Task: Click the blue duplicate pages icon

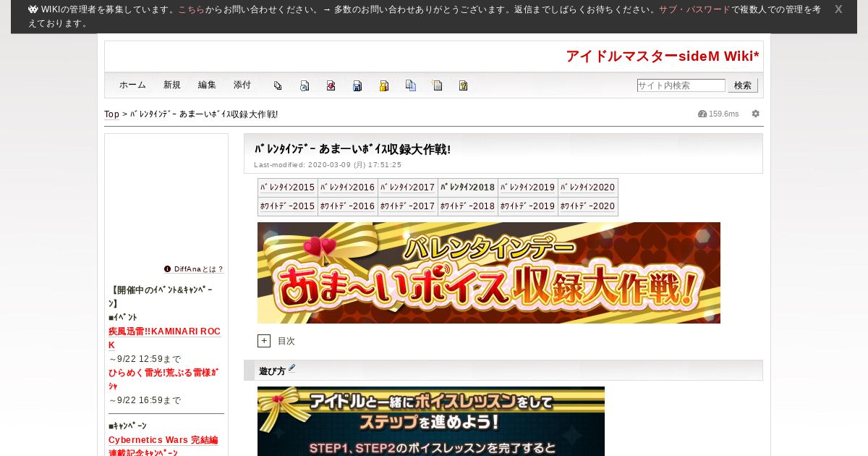Action: (x=411, y=85)
